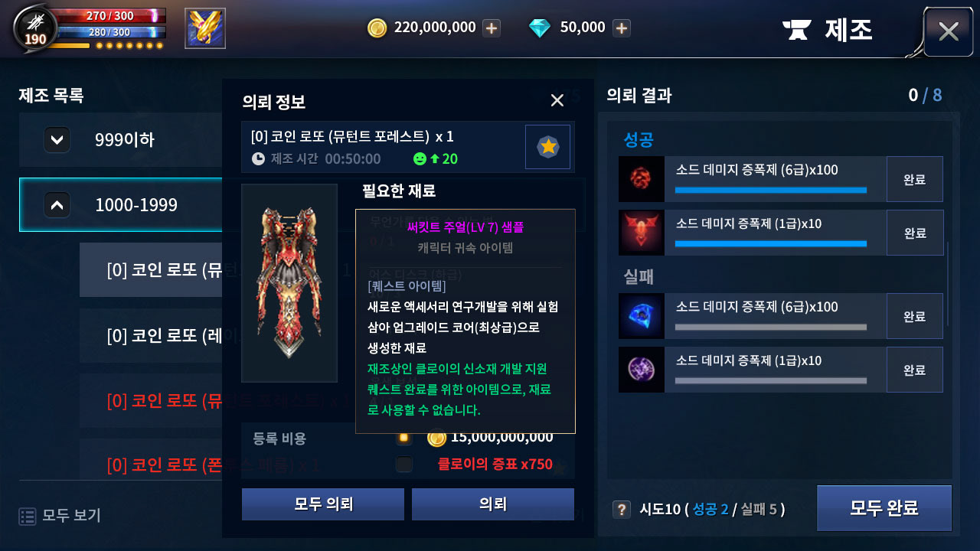Click the red demon success item icon
The image size is (980, 551).
click(x=642, y=233)
